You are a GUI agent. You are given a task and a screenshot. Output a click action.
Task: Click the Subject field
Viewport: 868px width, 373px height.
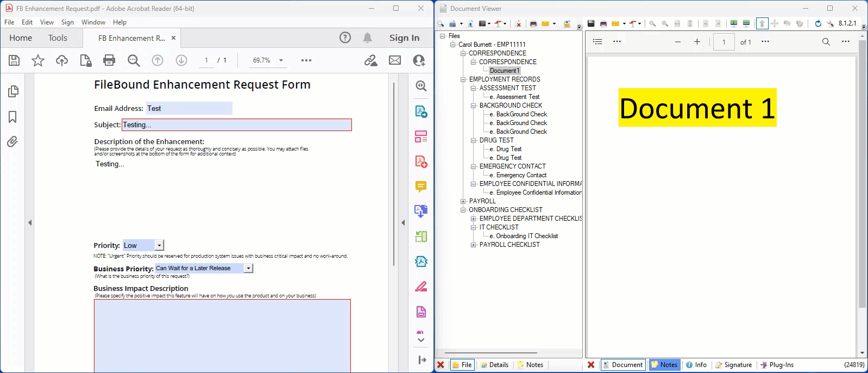[x=237, y=125]
